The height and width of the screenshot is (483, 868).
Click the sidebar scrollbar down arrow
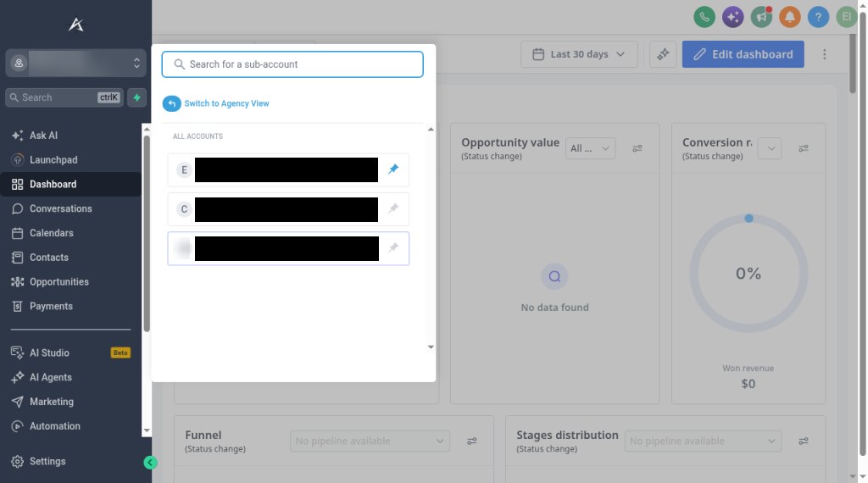(147, 430)
